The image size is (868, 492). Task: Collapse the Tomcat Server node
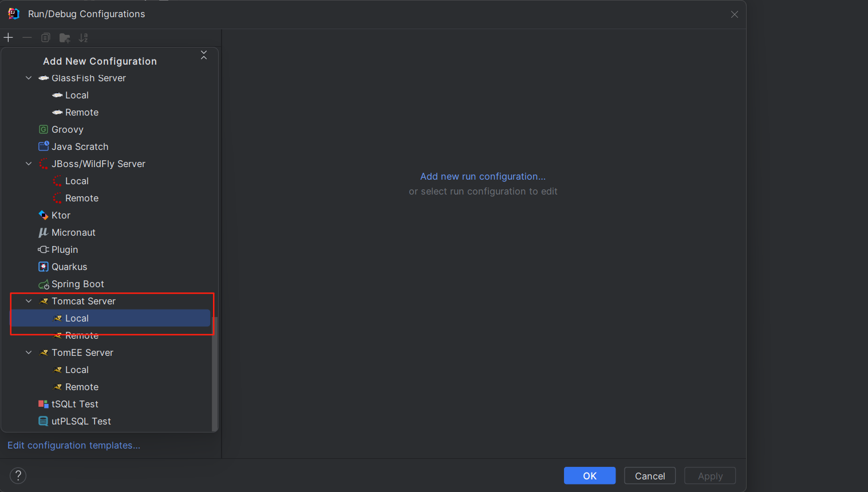coord(29,301)
